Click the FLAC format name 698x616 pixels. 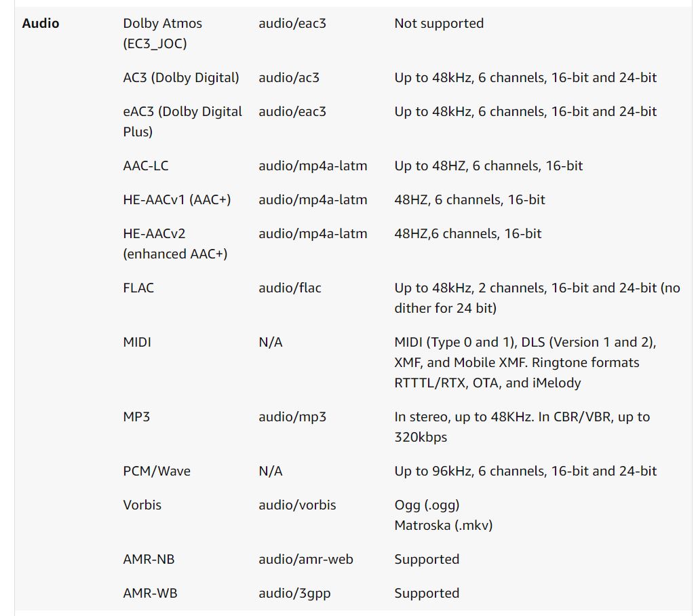[x=138, y=288]
